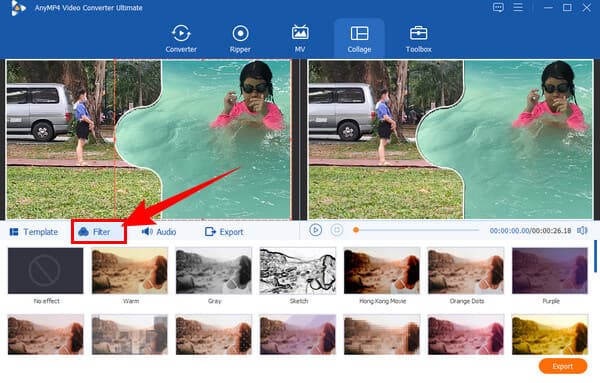Apply the fourth filter in second row
This screenshot has width=600, height=383.
point(298,335)
